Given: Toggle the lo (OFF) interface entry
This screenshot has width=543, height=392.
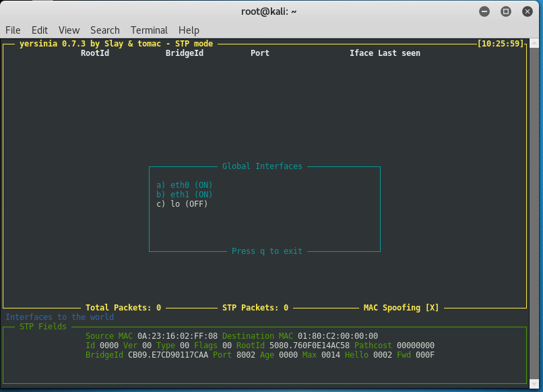Looking at the screenshot, I should (x=182, y=204).
